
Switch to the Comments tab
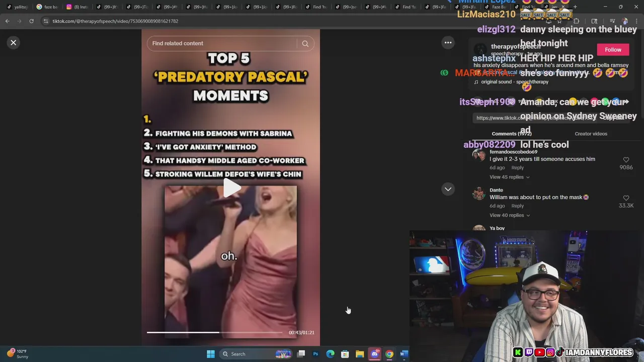tap(511, 134)
